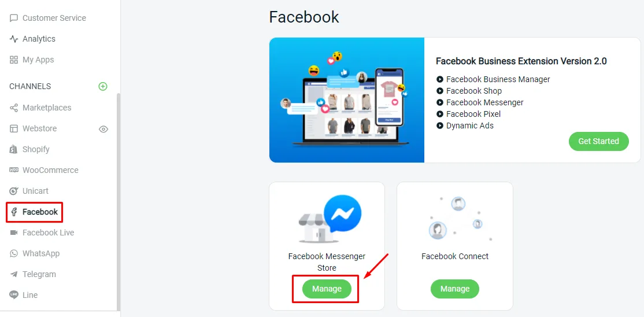Image resolution: width=644 pixels, height=317 pixels.
Task: Click Manage under Facebook Messenger Store
Action: click(327, 289)
